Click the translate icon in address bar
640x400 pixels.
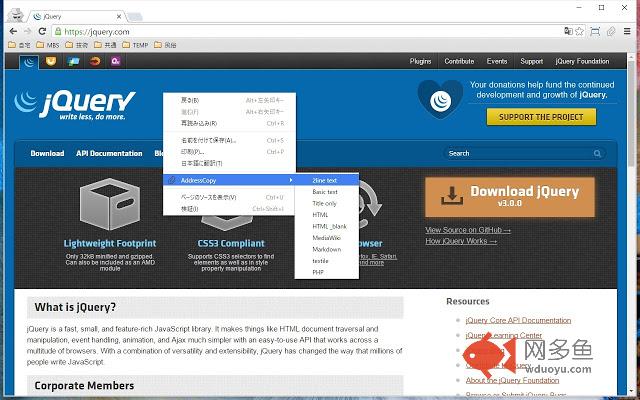click(x=568, y=31)
